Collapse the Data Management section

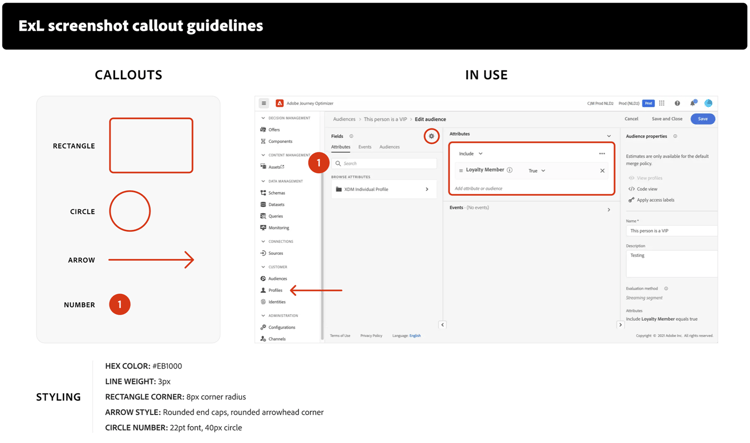263,181
